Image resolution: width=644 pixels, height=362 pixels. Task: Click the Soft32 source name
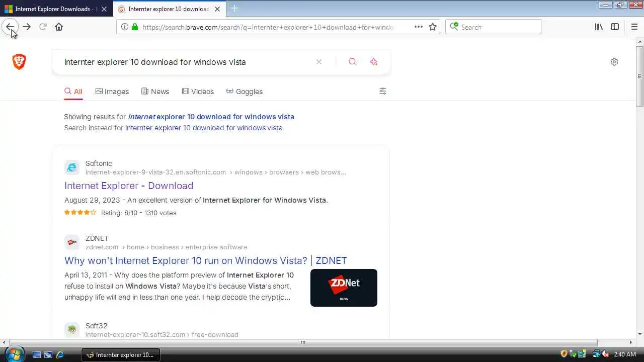[x=96, y=326]
